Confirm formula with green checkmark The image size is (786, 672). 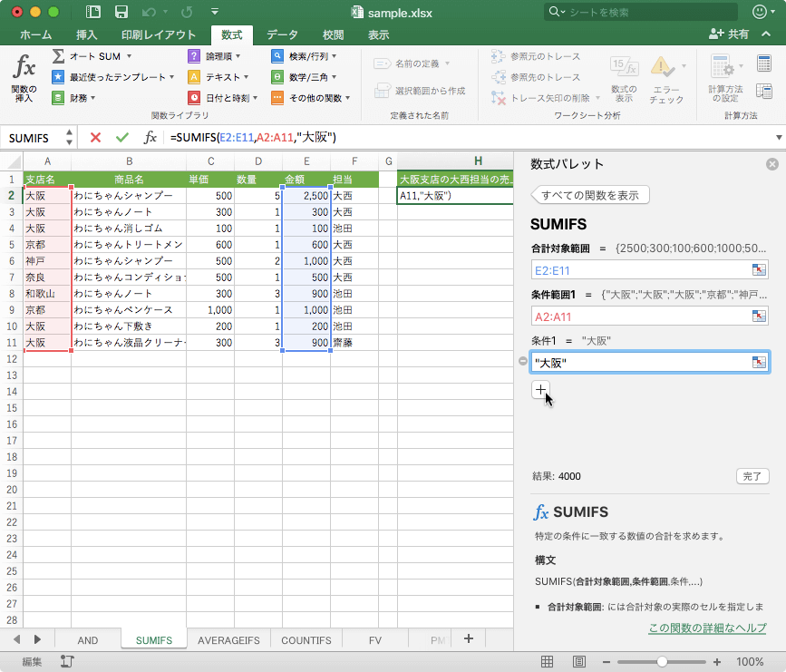click(121, 137)
